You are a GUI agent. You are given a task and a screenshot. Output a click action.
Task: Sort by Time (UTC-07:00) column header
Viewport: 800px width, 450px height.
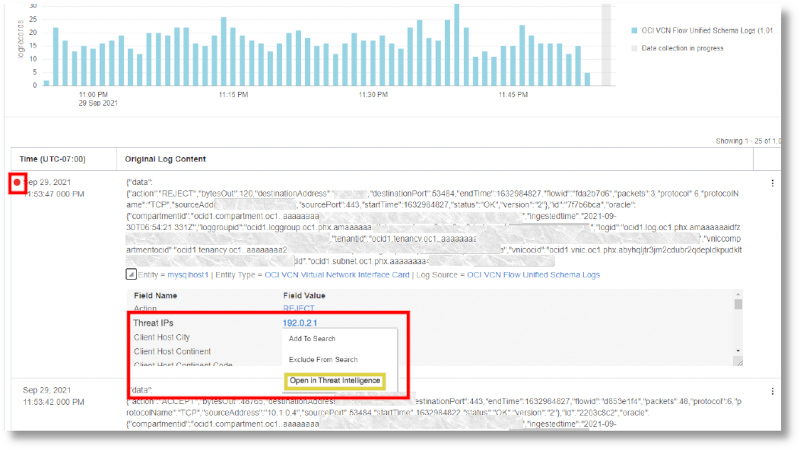coord(53,159)
